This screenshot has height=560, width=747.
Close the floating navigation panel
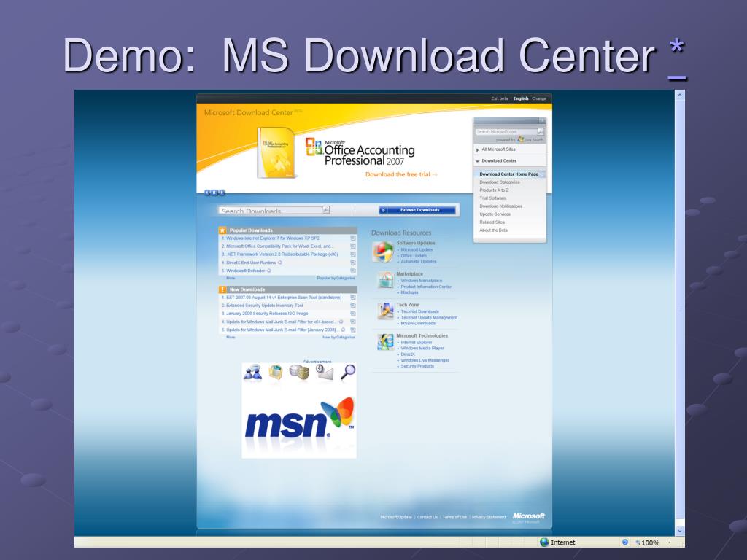click(542, 120)
